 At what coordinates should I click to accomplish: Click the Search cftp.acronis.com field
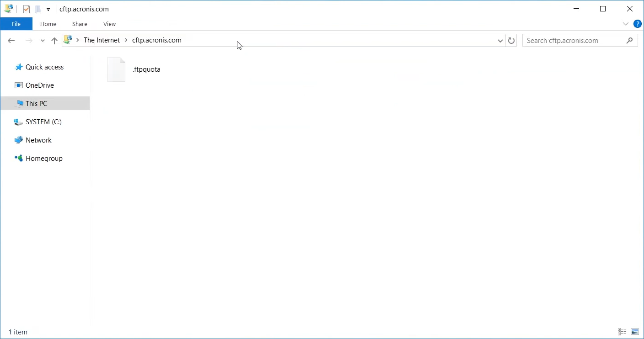574,41
